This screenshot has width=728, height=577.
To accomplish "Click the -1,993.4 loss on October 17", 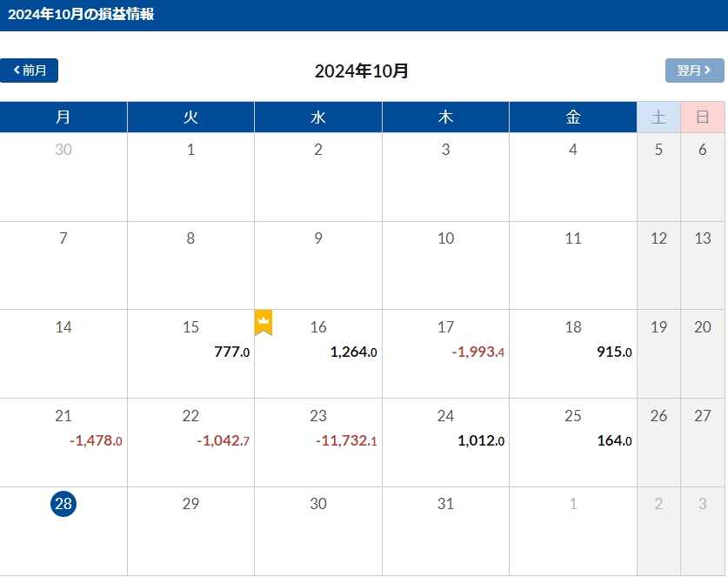I will (478, 352).
